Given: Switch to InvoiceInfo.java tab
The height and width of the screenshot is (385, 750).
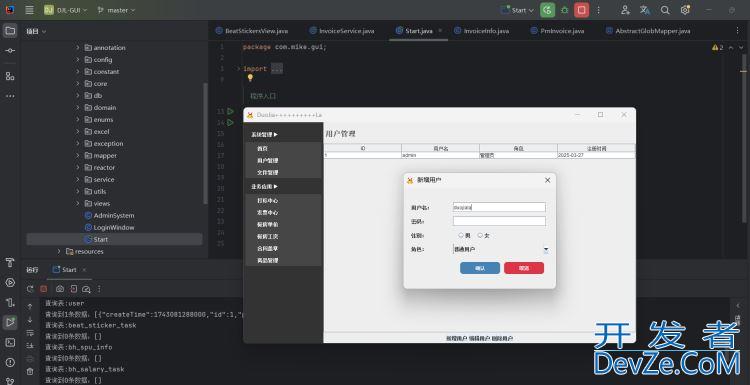Looking at the screenshot, I should [482, 31].
